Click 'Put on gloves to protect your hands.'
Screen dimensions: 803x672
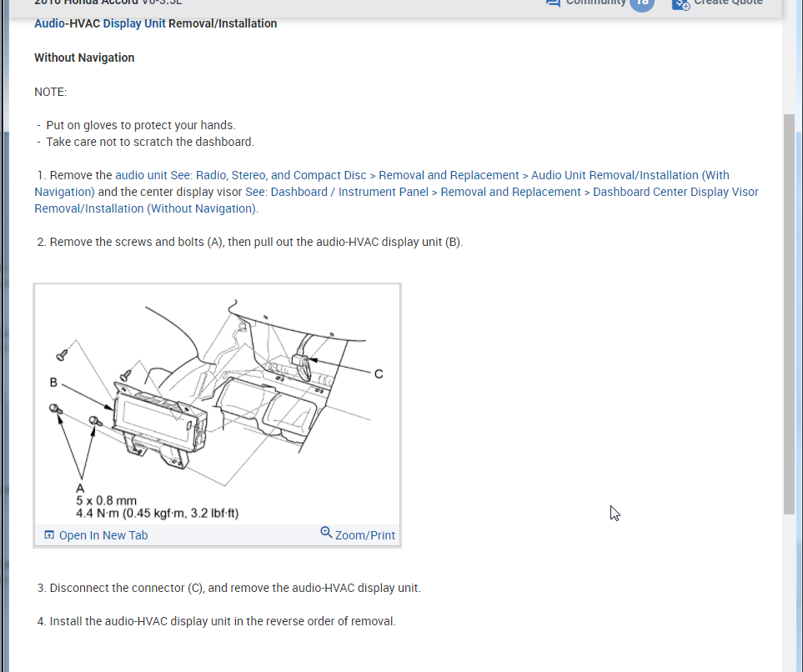[x=141, y=126]
